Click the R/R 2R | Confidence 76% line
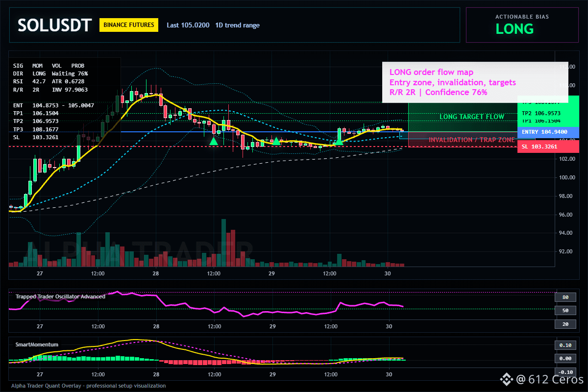Viewport: 588px width, 392px height. [x=438, y=92]
